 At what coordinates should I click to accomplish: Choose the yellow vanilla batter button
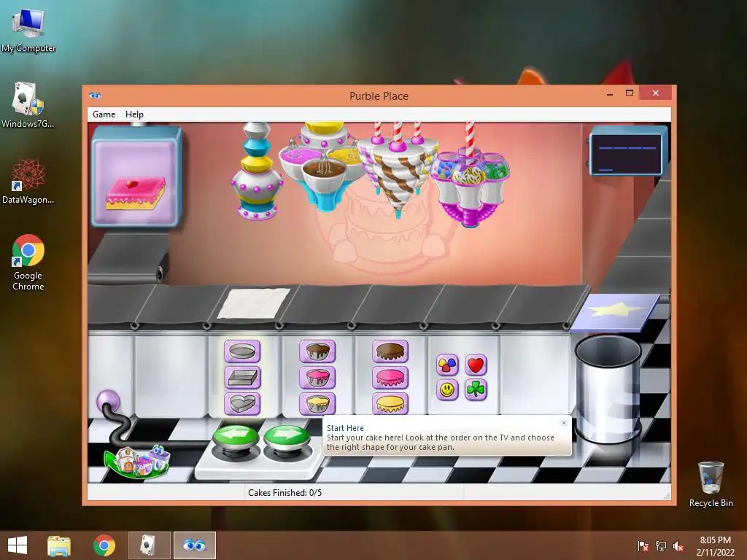(317, 403)
